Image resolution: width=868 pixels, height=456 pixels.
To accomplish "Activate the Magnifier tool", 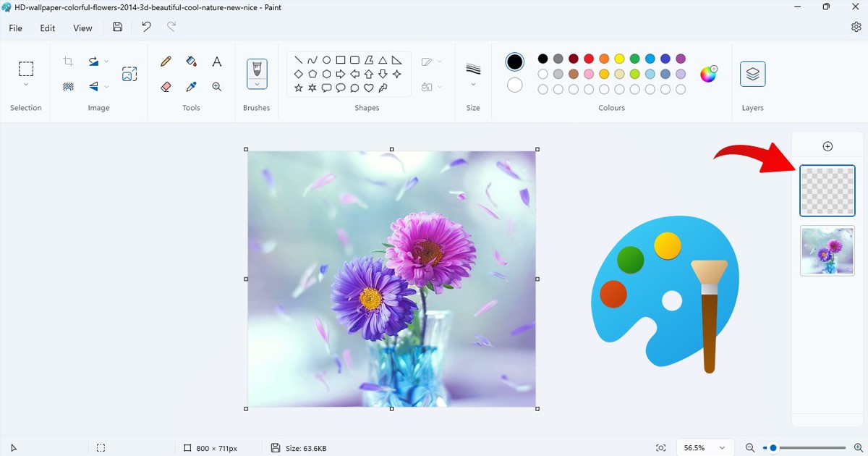I will coord(216,86).
